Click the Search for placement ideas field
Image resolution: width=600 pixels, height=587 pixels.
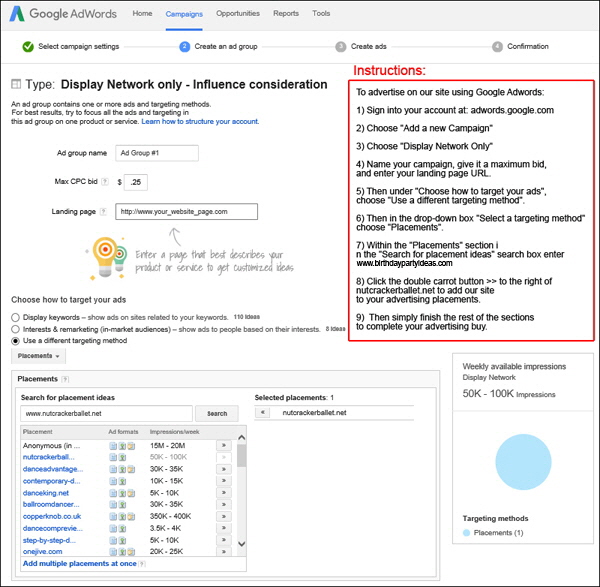click(x=106, y=414)
